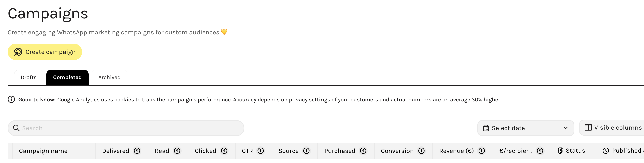Image resolution: width=644 pixels, height=163 pixels.
Task: Expand the date selector chevron arrow
Action: [565, 128]
